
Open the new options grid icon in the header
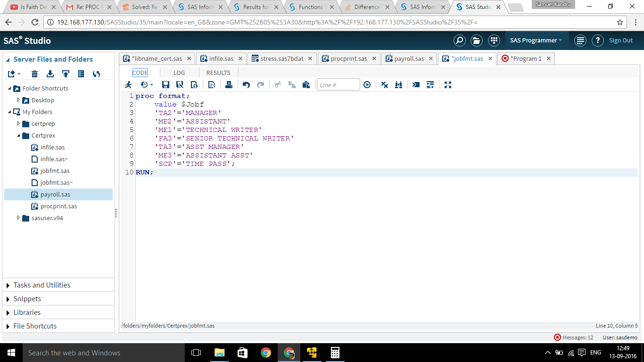pos(494,41)
